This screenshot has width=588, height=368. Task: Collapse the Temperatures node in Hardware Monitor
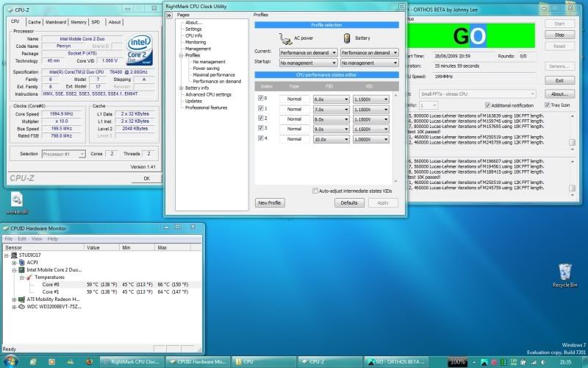22,277
